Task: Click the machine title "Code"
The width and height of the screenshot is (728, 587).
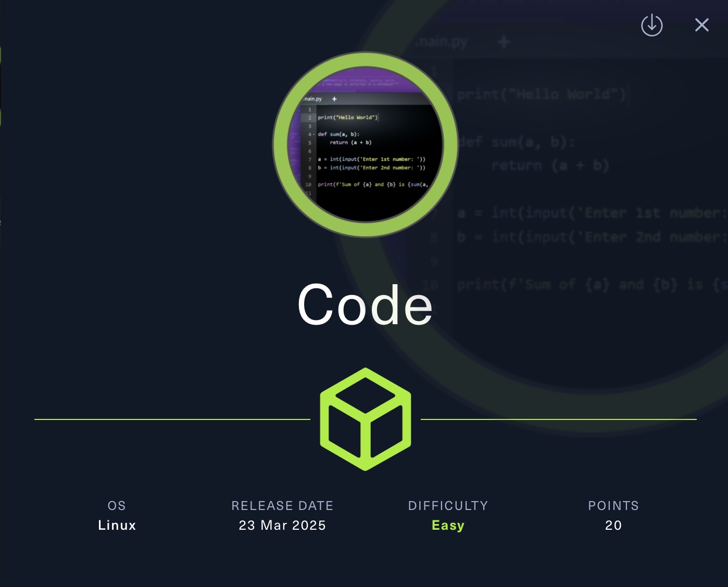Action: (365, 305)
